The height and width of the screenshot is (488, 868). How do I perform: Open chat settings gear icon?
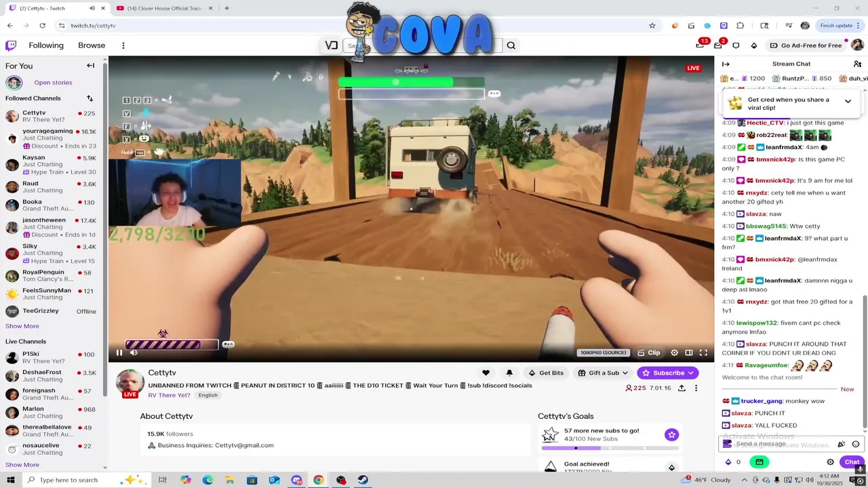[830, 462]
